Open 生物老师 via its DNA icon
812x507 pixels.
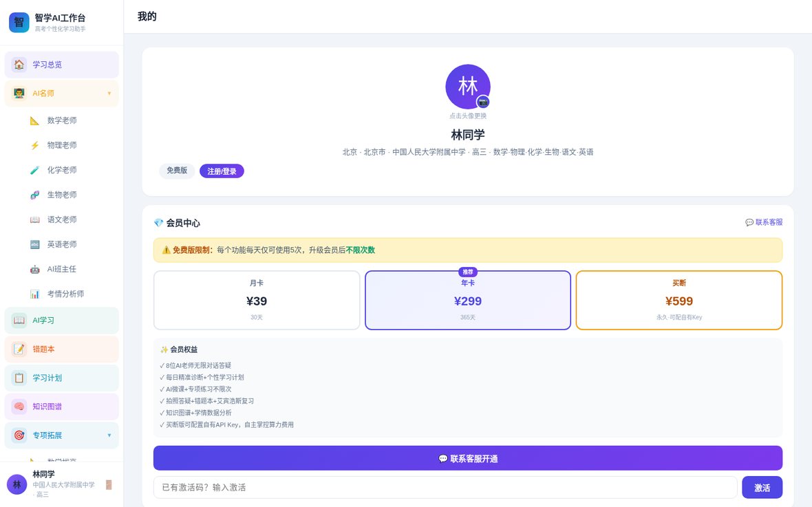coord(34,195)
